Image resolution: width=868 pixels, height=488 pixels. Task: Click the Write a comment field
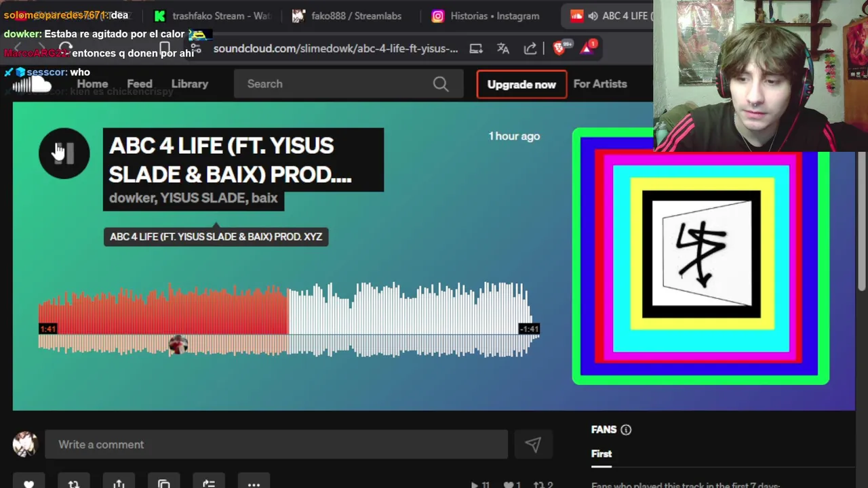276,445
